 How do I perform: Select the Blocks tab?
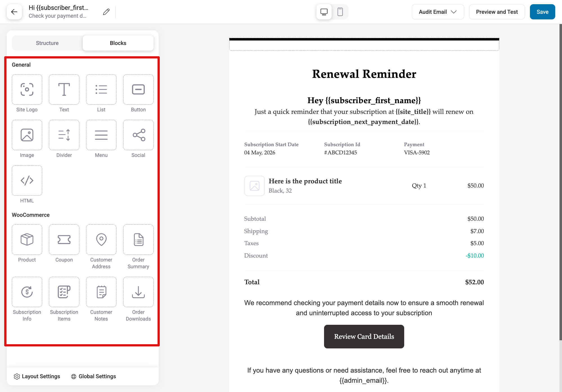[118, 43]
